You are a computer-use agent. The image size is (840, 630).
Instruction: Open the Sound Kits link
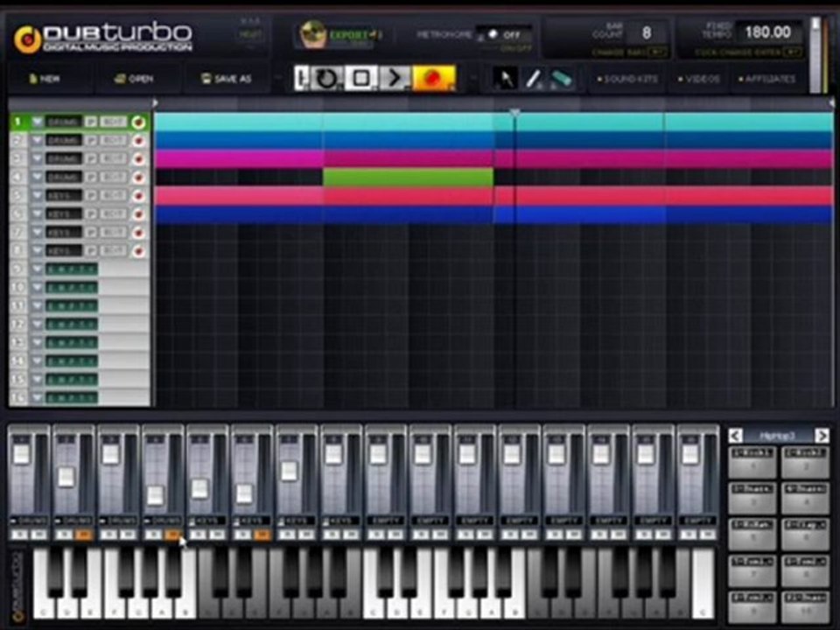(627, 79)
